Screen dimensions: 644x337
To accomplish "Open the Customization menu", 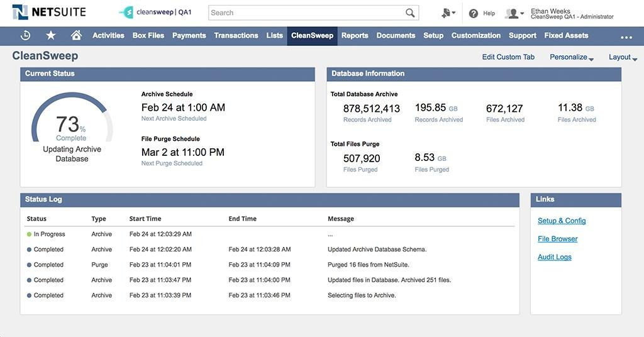I will pos(476,36).
